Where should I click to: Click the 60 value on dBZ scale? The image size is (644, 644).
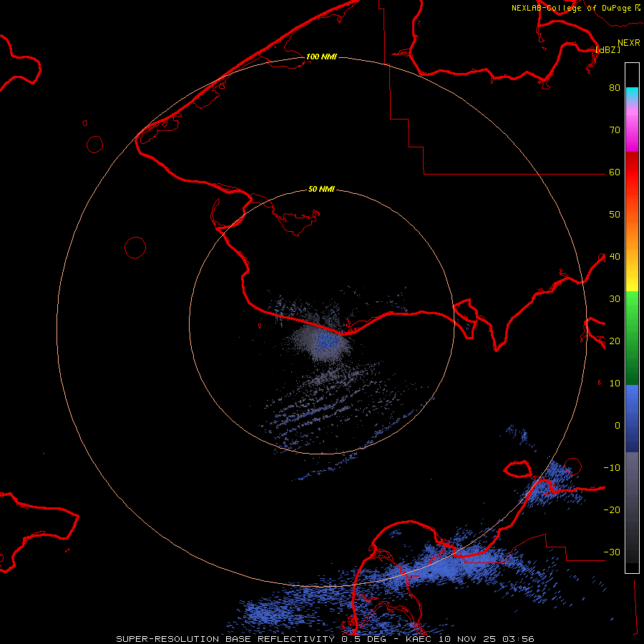tap(615, 172)
